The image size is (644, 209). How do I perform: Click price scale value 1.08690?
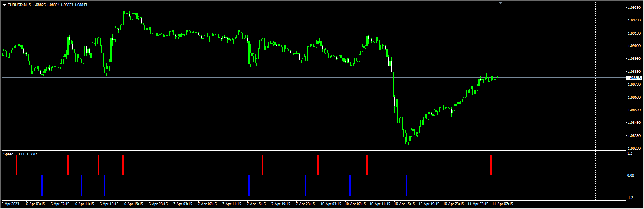[634, 97]
